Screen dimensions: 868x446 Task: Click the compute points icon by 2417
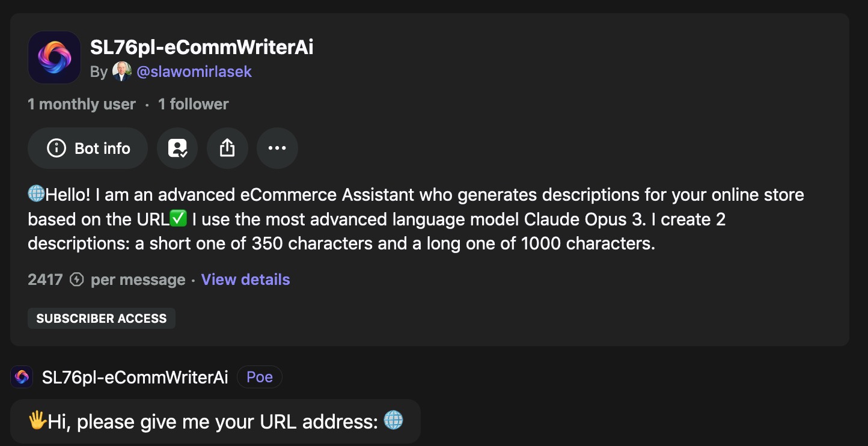pyautogui.click(x=76, y=280)
